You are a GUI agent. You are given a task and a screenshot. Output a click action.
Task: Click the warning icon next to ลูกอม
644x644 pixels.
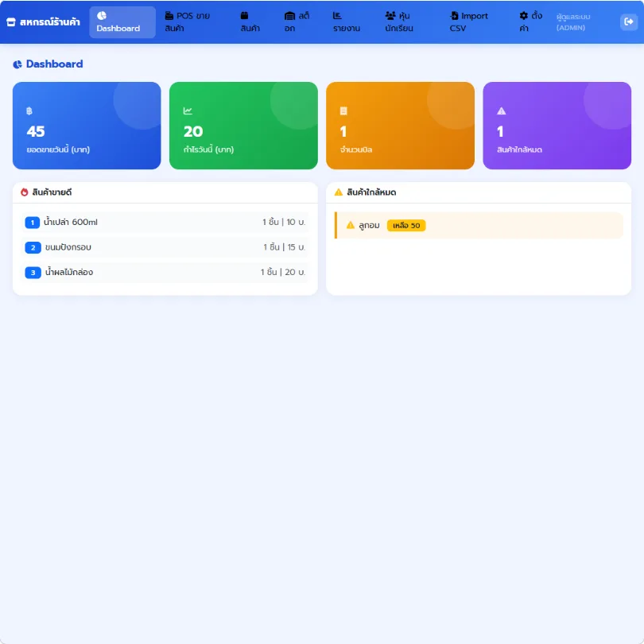[351, 225]
